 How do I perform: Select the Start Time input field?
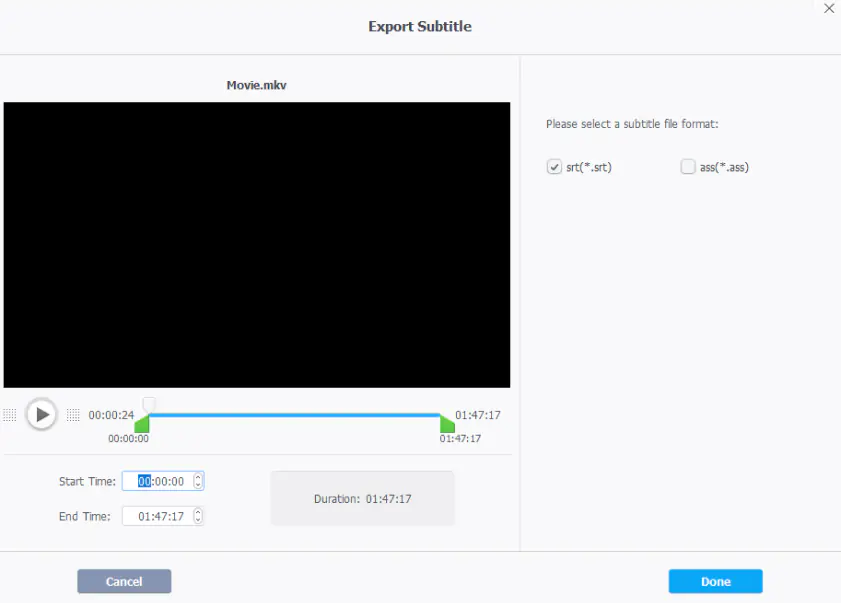pos(160,481)
